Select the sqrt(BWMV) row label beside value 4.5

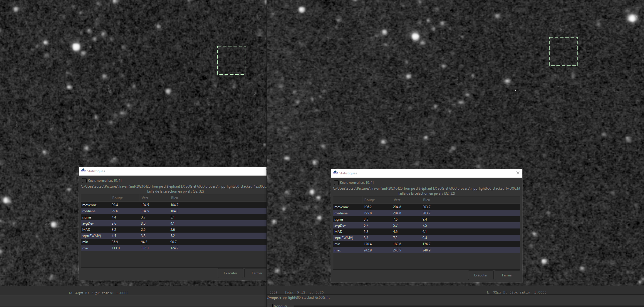pos(92,236)
